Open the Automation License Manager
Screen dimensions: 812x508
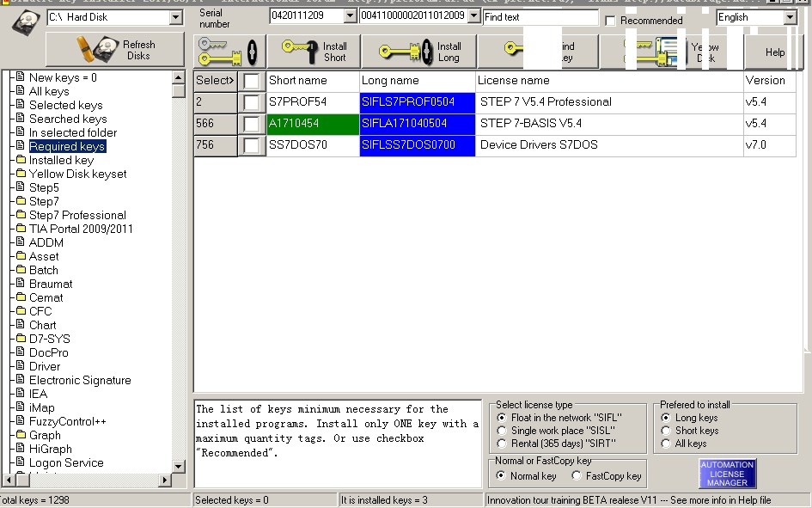tap(727, 474)
